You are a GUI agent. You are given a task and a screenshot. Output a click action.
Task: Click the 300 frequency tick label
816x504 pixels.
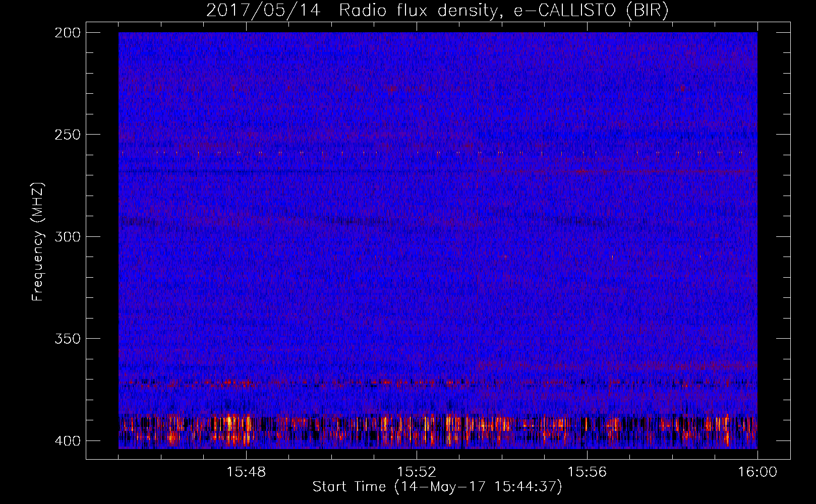(x=67, y=236)
